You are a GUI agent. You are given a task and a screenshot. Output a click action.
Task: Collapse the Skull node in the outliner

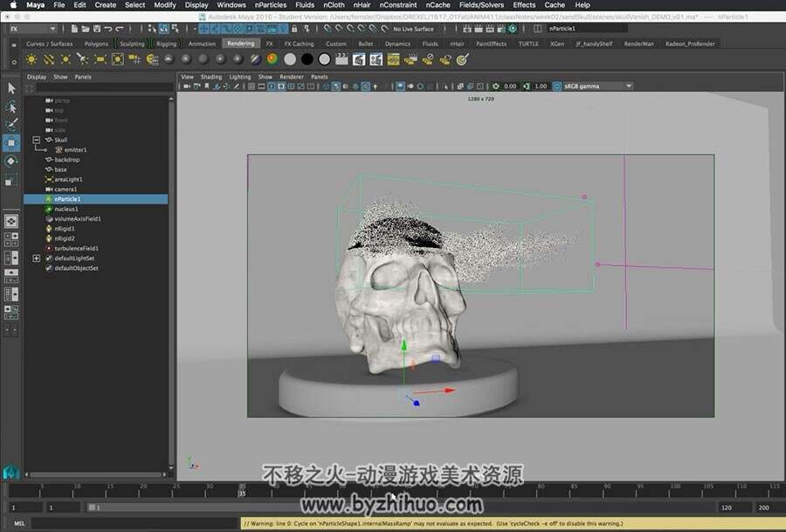36,140
